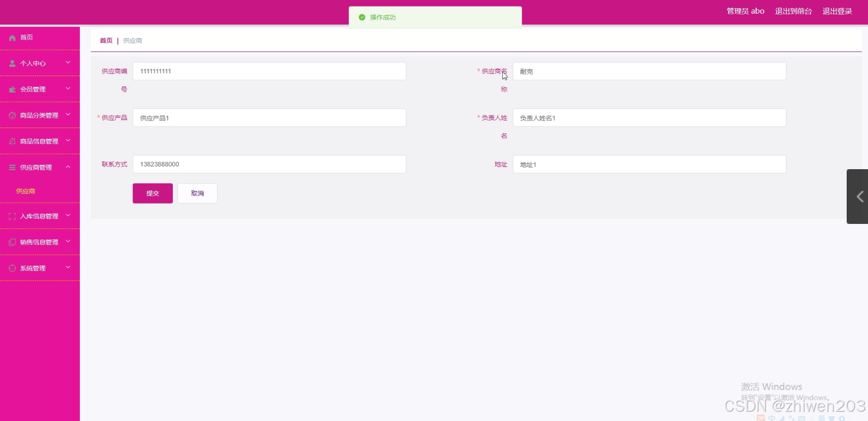Click the 联系方式 input field
The image size is (868, 421).
click(270, 164)
